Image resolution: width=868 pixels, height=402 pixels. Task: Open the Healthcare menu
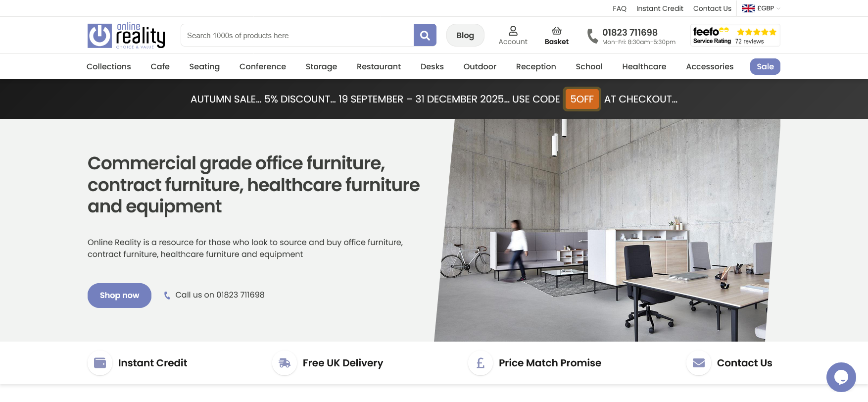[644, 66]
